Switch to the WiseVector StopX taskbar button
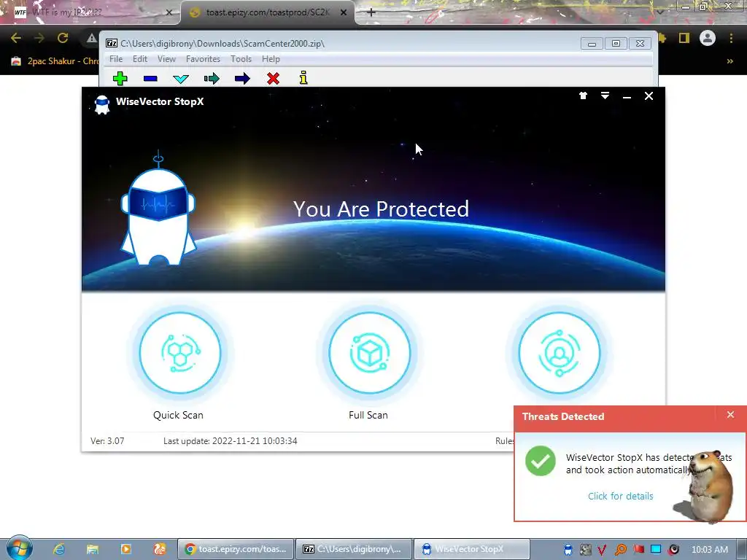The height and width of the screenshot is (560, 747). pos(471,549)
